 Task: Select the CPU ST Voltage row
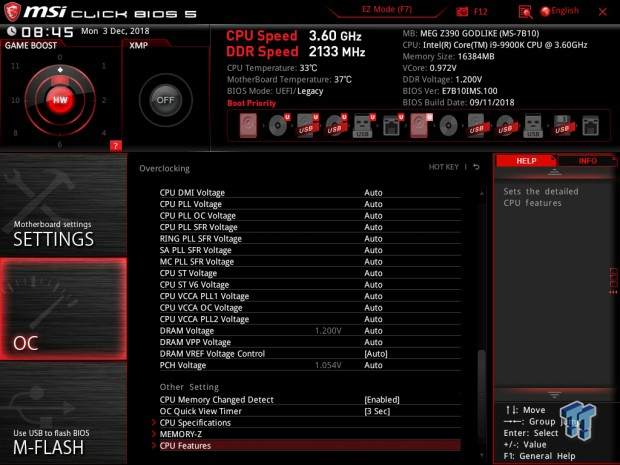click(310, 273)
